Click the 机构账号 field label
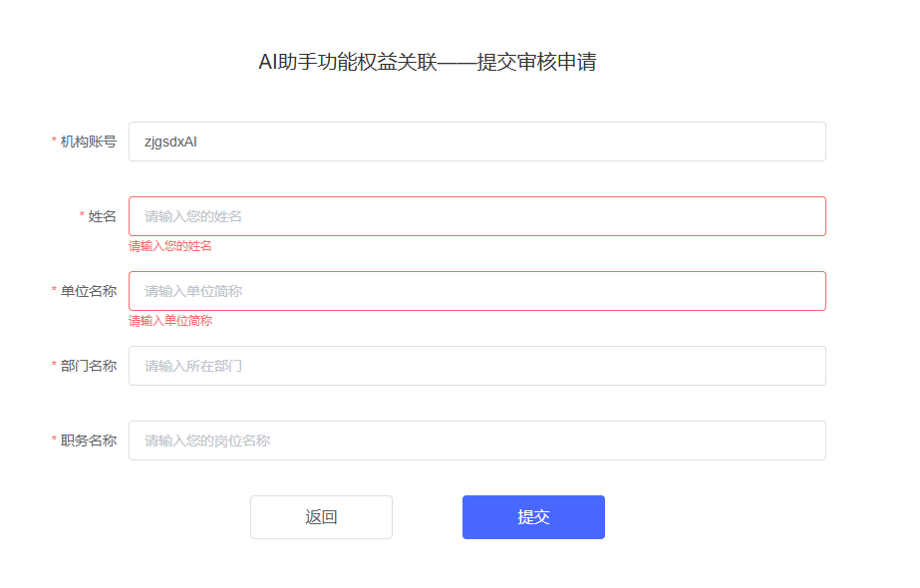 (89, 142)
